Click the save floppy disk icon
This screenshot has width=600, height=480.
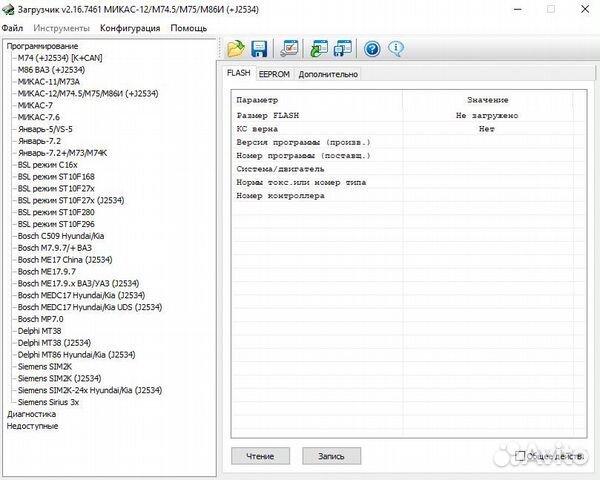click(x=259, y=48)
